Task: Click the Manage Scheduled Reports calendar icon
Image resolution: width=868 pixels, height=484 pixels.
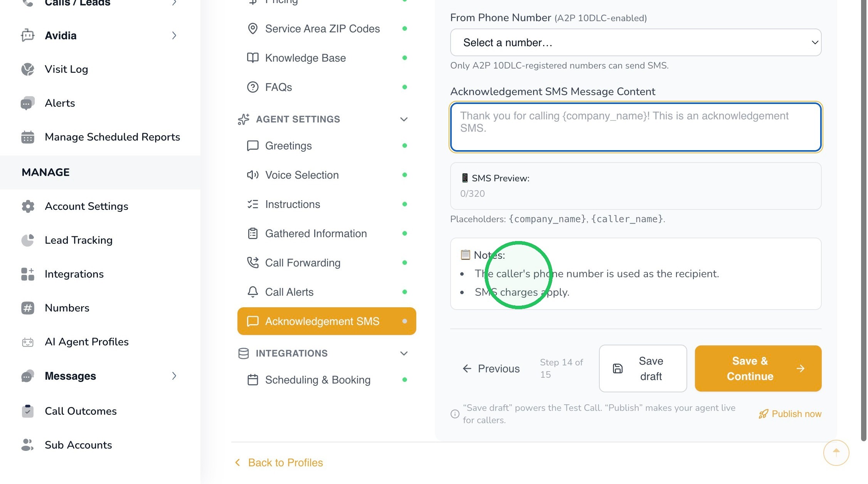Action: click(x=28, y=137)
